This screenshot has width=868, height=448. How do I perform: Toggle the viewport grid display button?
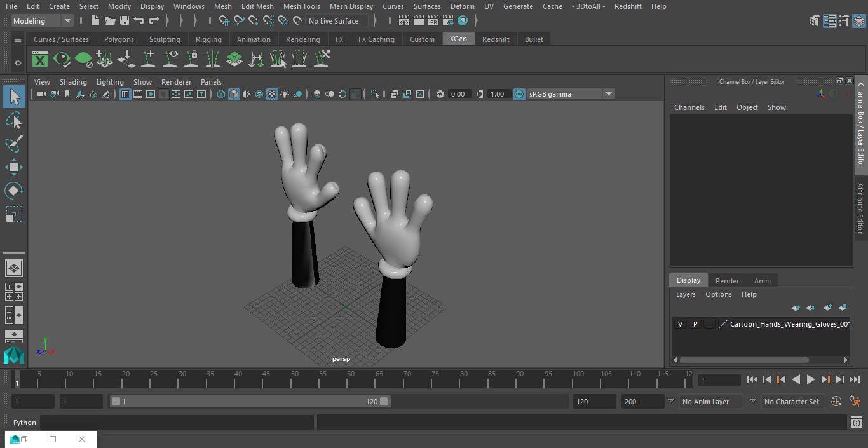tap(125, 94)
